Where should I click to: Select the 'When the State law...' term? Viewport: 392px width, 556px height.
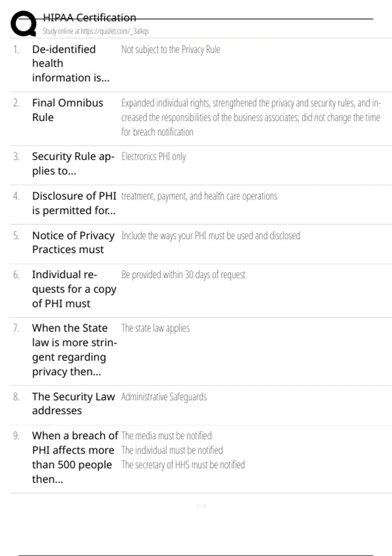pyautogui.click(x=74, y=350)
